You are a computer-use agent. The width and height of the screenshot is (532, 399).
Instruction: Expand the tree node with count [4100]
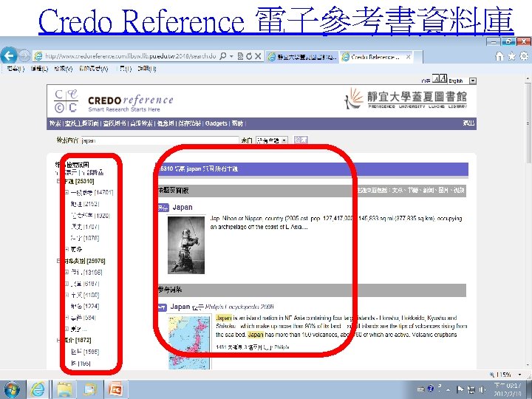coord(66,295)
